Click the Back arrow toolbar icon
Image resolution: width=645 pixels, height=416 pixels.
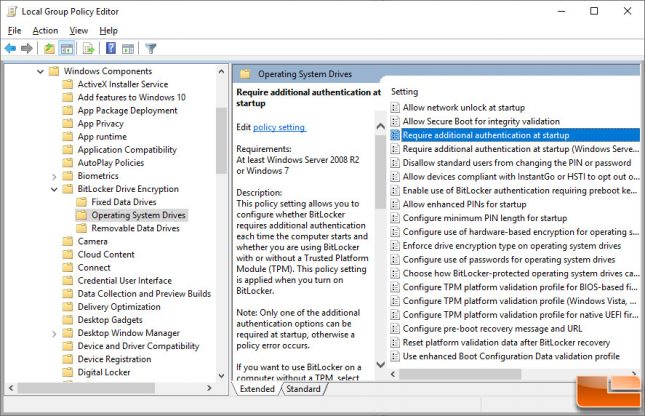click(x=10, y=49)
